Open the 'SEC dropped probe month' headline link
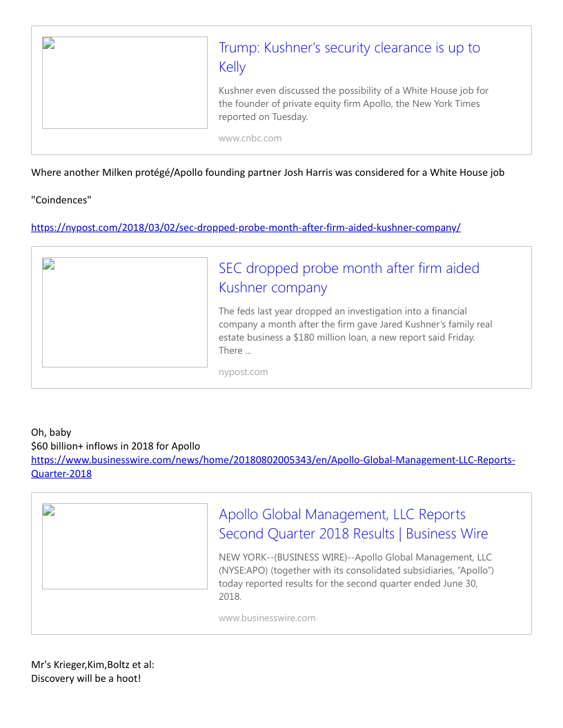 348,277
